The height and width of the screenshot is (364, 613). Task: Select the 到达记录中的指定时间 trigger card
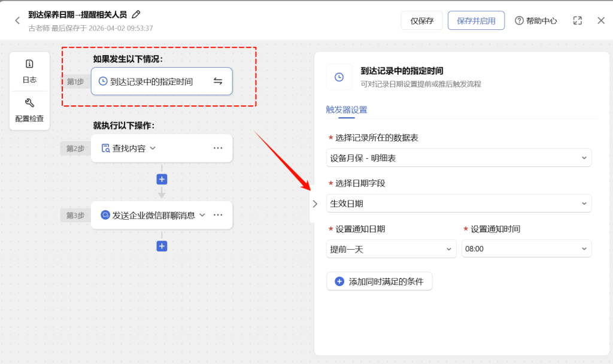click(x=162, y=81)
